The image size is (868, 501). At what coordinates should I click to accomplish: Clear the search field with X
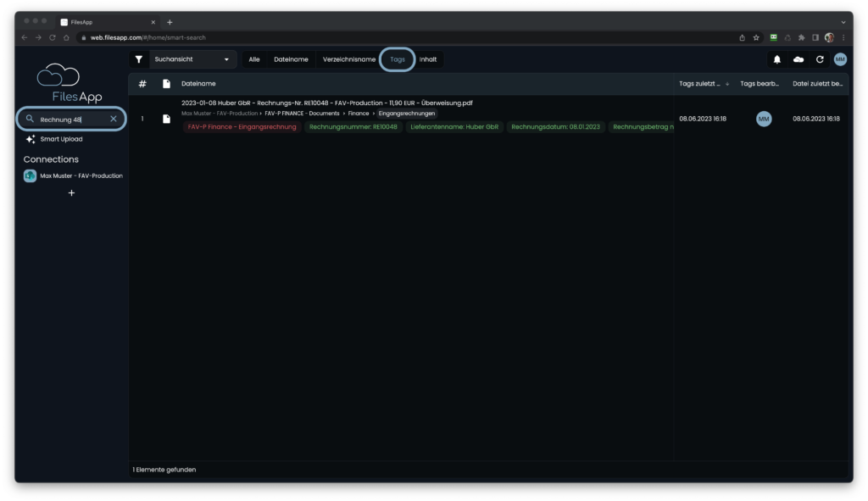(x=114, y=120)
